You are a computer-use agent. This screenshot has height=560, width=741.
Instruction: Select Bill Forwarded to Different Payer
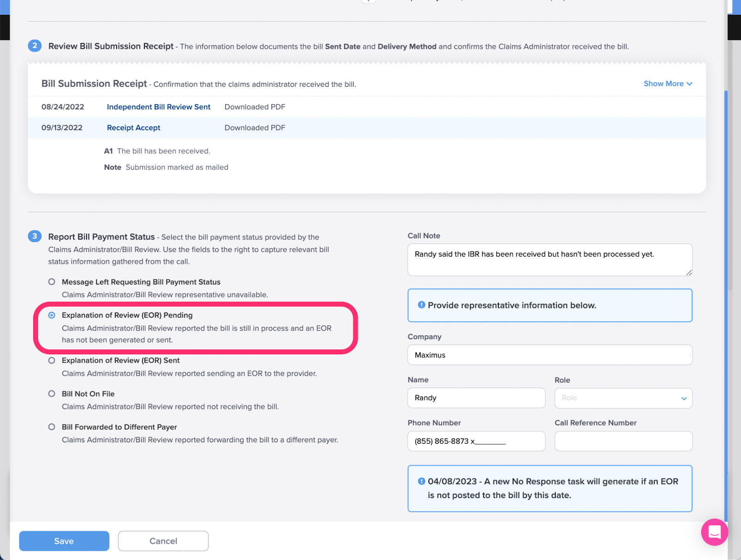(51, 427)
